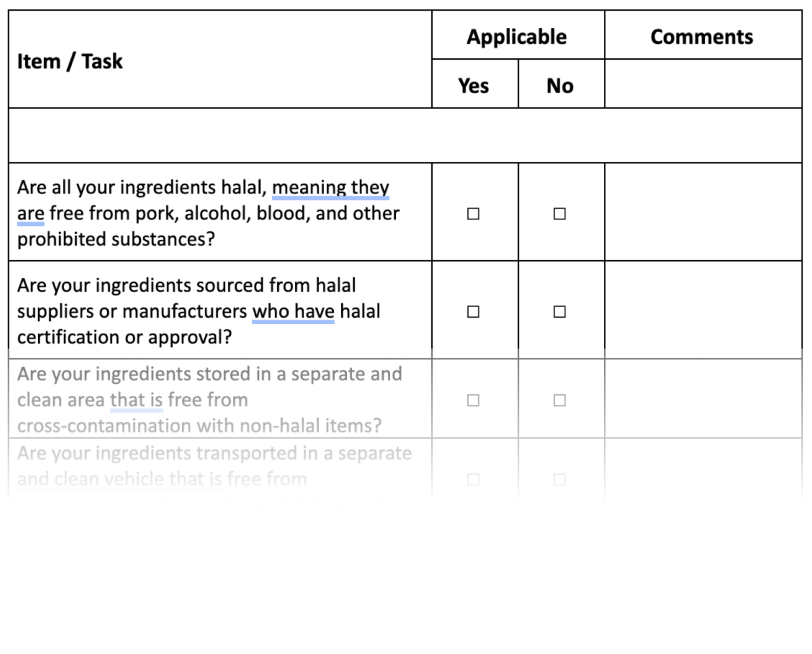Screen dimensions: 812x654
Task: Click the Comments field beside the first halal question
Action: click(702, 214)
